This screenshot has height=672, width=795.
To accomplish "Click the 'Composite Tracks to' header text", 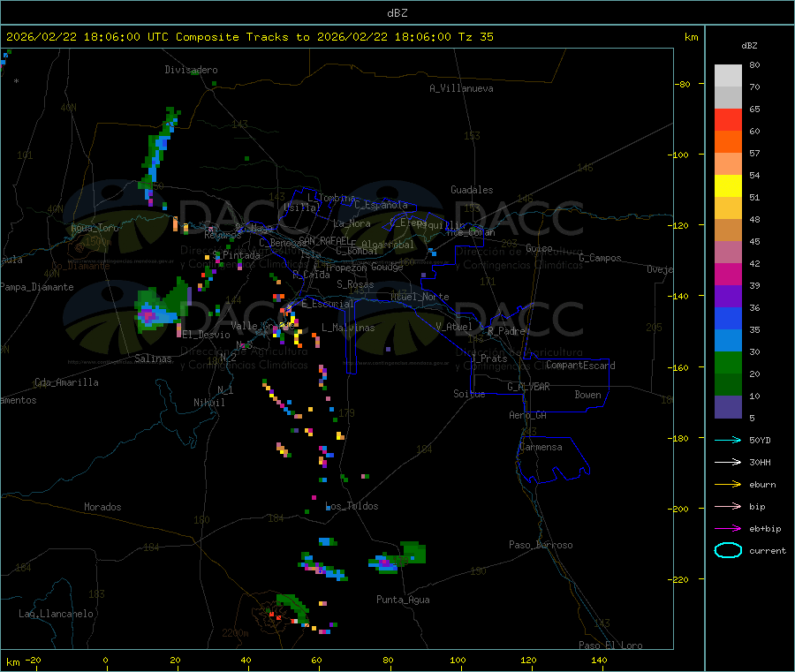I will pos(242,37).
